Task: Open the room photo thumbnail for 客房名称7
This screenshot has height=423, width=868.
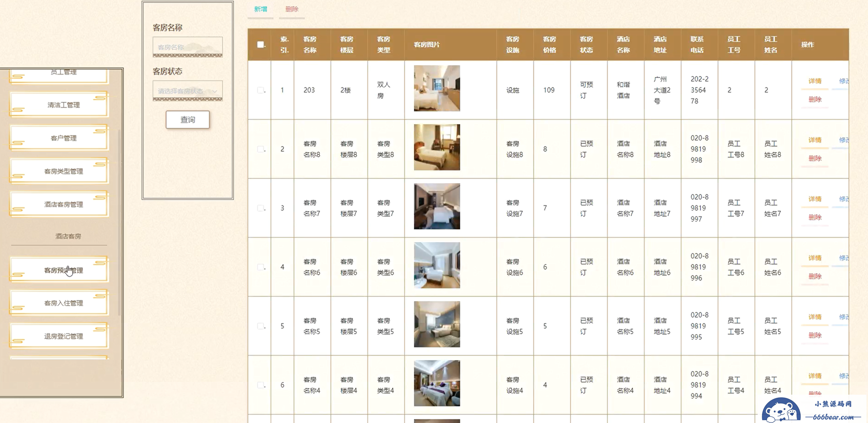Action: 437,206
